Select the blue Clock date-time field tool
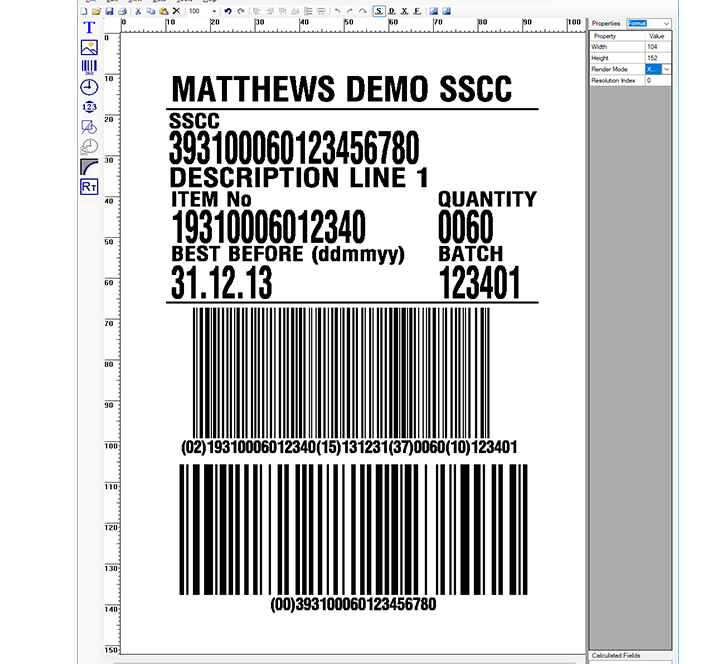Screen dimensions: 715x664 coord(89,87)
